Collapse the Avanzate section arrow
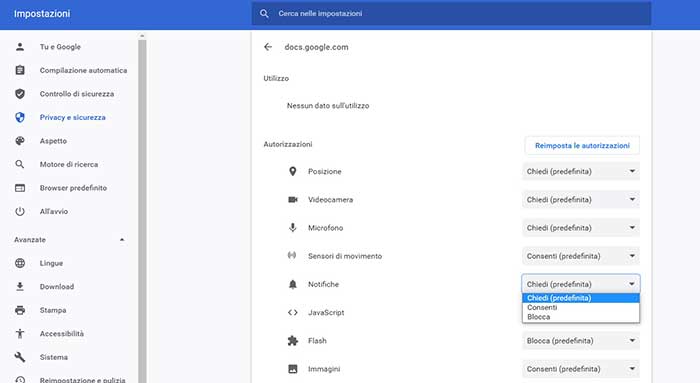Viewport: 700px width, 383px height. point(122,240)
